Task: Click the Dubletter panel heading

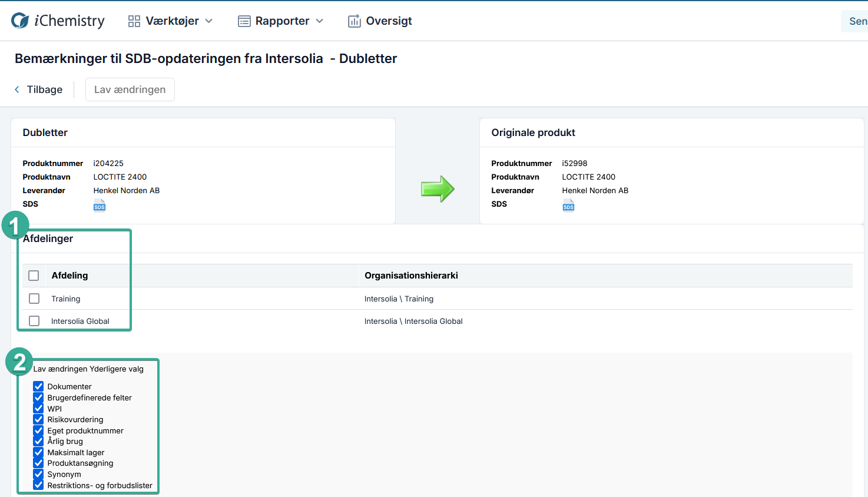Action: click(x=45, y=132)
